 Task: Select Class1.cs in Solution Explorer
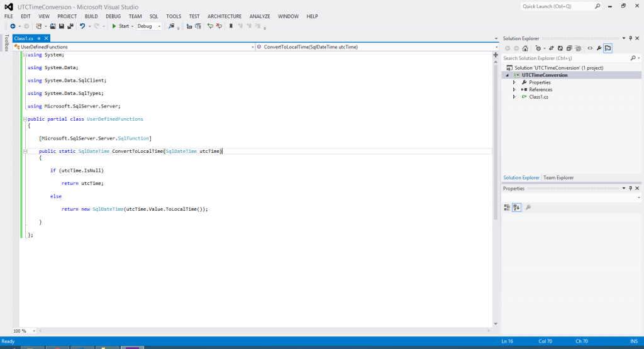(x=538, y=97)
